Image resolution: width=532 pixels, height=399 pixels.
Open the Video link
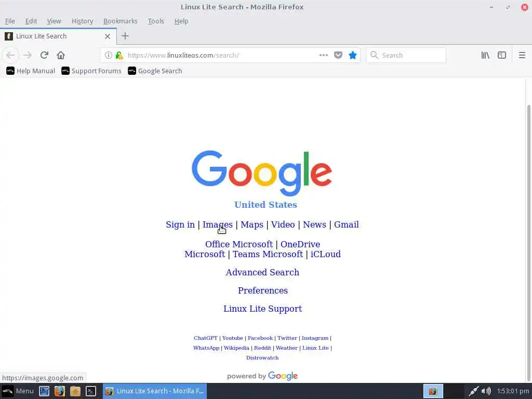tap(283, 224)
